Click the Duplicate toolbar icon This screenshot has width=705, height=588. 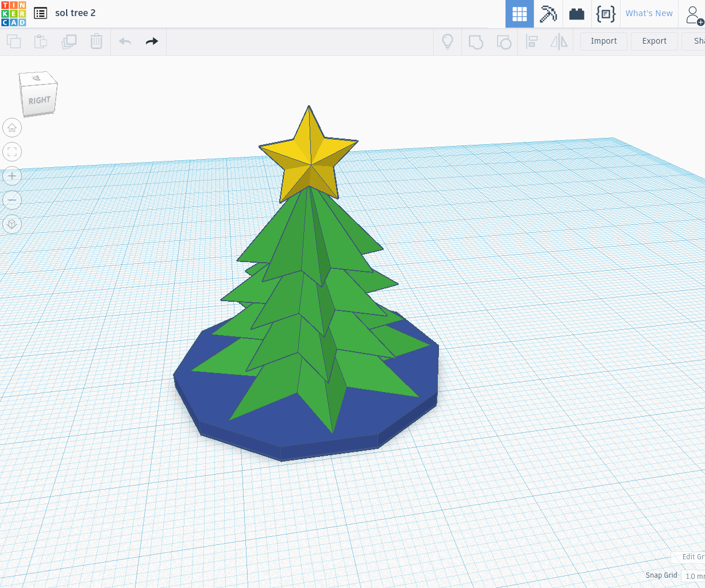[69, 41]
